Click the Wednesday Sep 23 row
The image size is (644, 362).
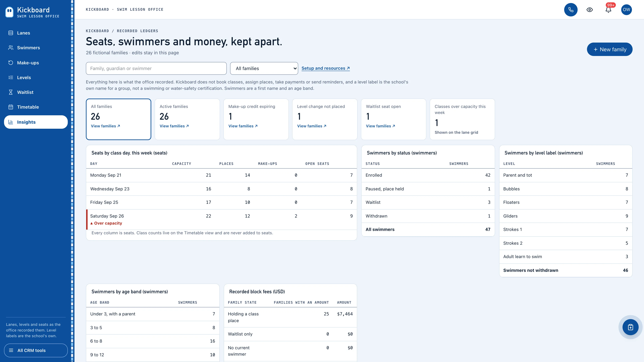click(x=222, y=189)
